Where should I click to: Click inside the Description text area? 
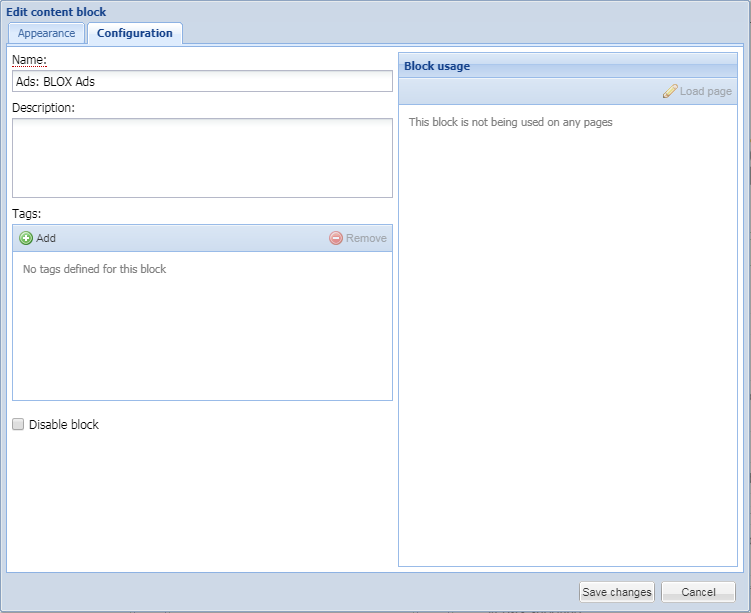(x=202, y=158)
